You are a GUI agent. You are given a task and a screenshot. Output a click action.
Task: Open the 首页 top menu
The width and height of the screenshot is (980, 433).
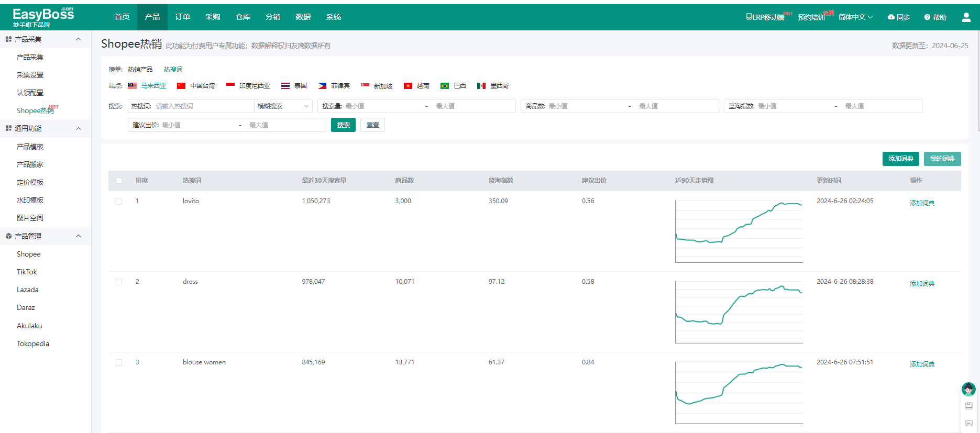pos(122,17)
